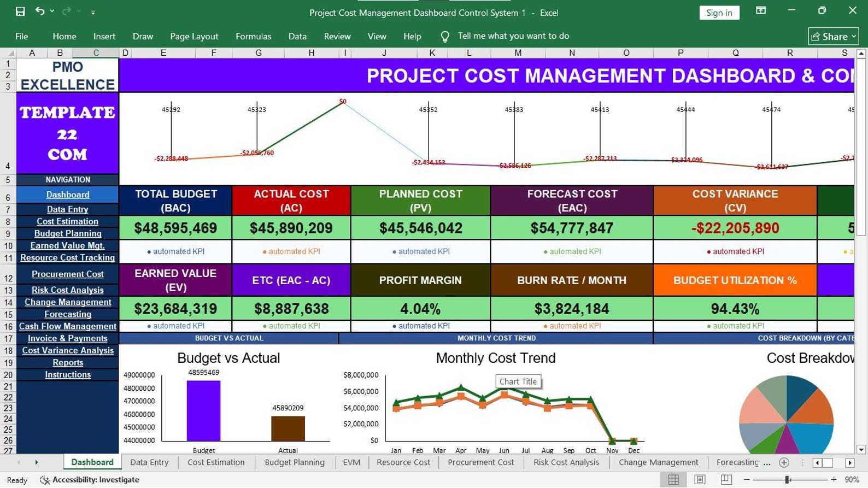Open the Help ribbon tab
868x488 pixels.
412,36
